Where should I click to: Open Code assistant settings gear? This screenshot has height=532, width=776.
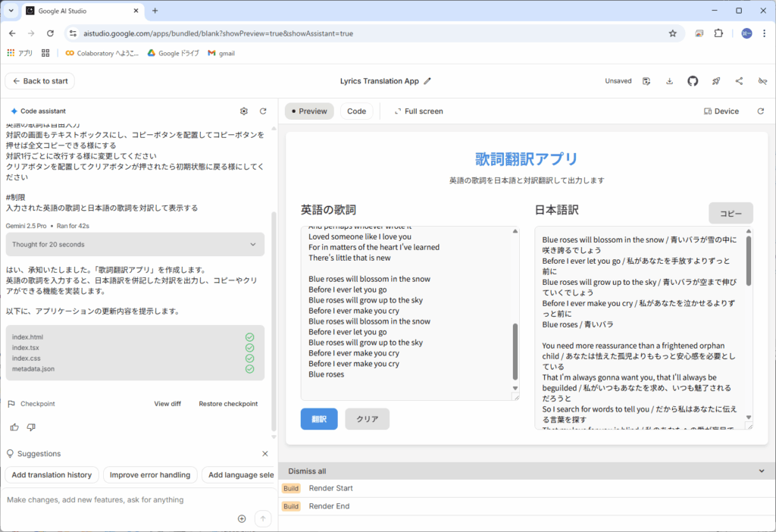(x=244, y=111)
